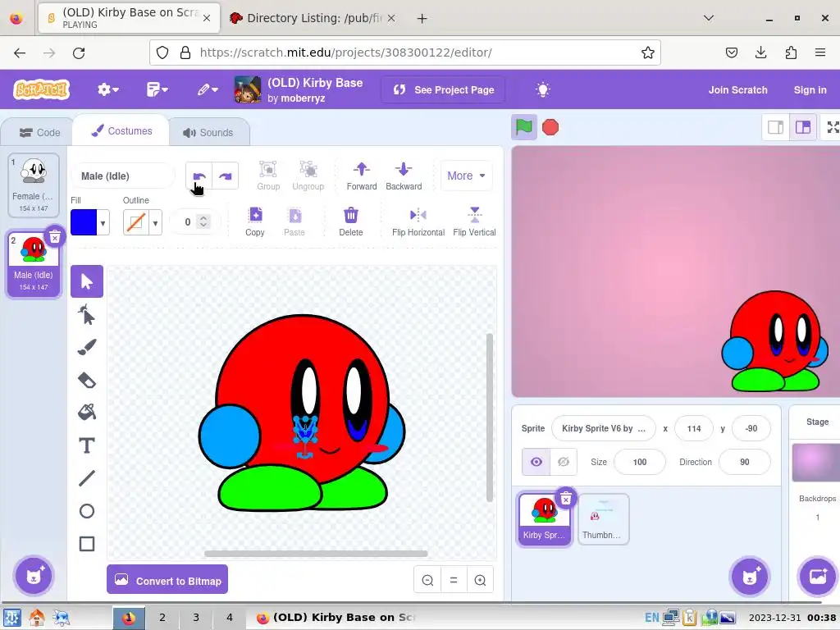Viewport: 840px width, 630px height.
Task: Move selection Backward
Action: [404, 176]
